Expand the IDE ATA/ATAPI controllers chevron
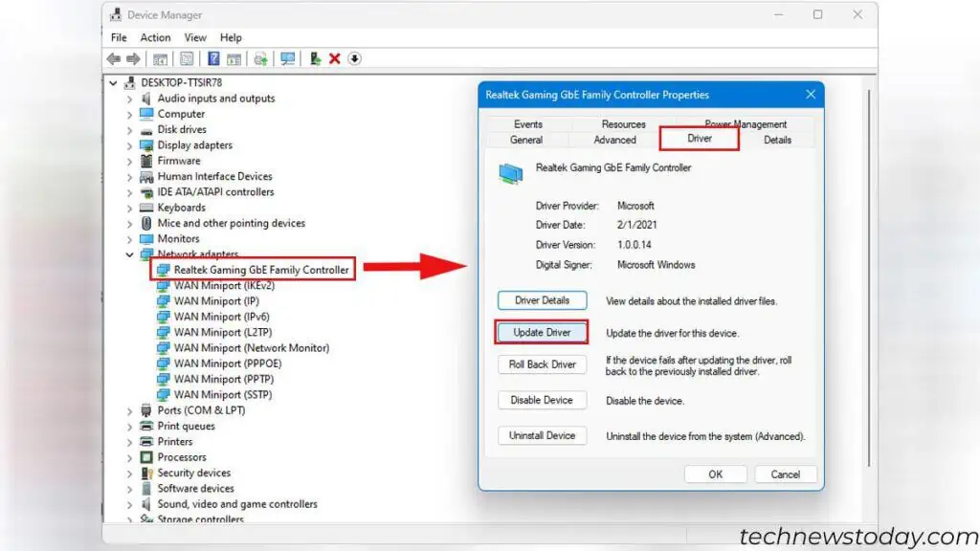 pyautogui.click(x=129, y=192)
